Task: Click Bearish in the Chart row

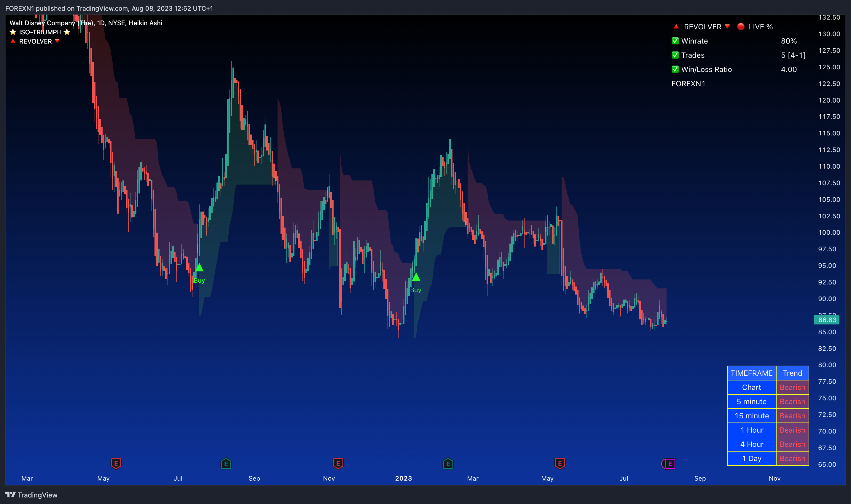Action: click(x=792, y=388)
